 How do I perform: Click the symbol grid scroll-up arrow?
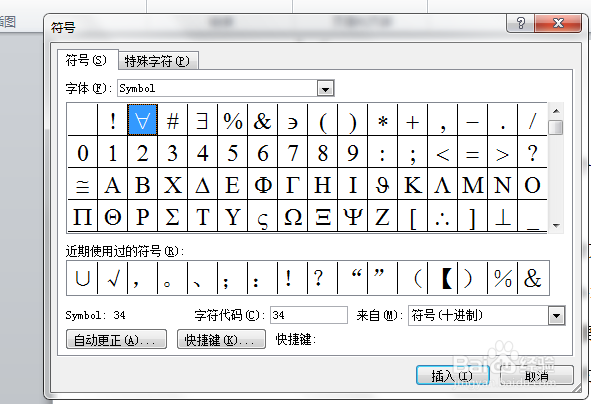[x=556, y=111]
